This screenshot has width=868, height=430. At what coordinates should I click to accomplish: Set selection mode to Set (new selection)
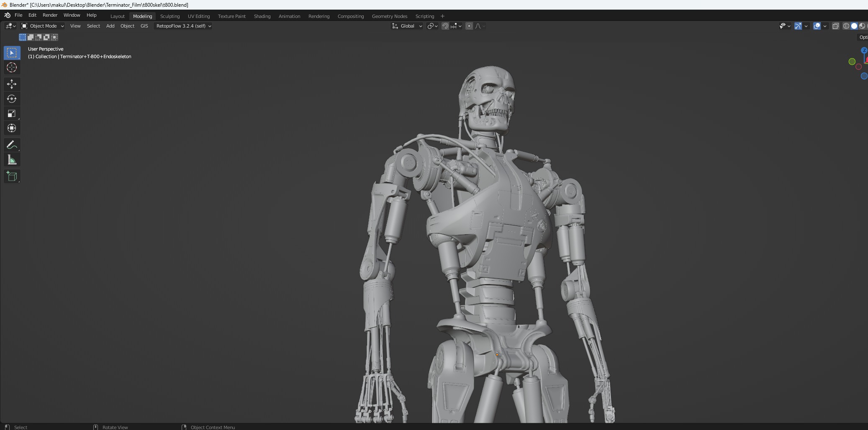tap(23, 37)
